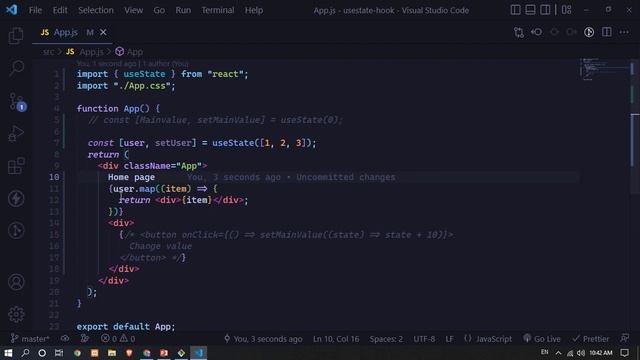The width and height of the screenshot is (640, 360).
Task: Open the File Explorer taskbar icon
Action: pos(112,353)
